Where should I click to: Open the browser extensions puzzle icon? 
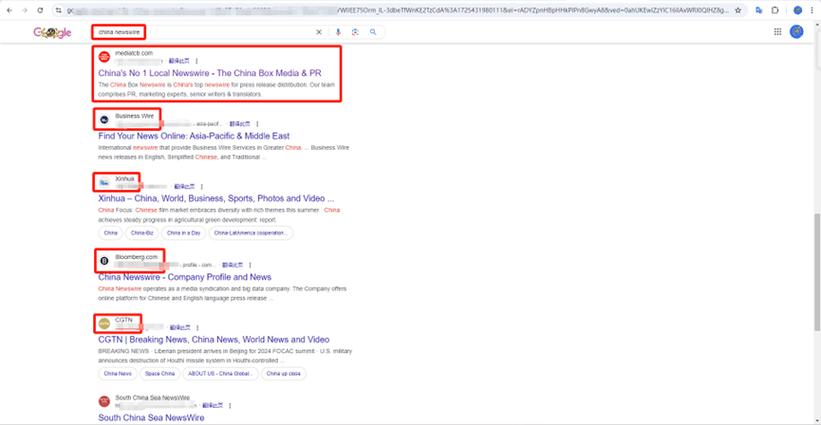coord(775,10)
